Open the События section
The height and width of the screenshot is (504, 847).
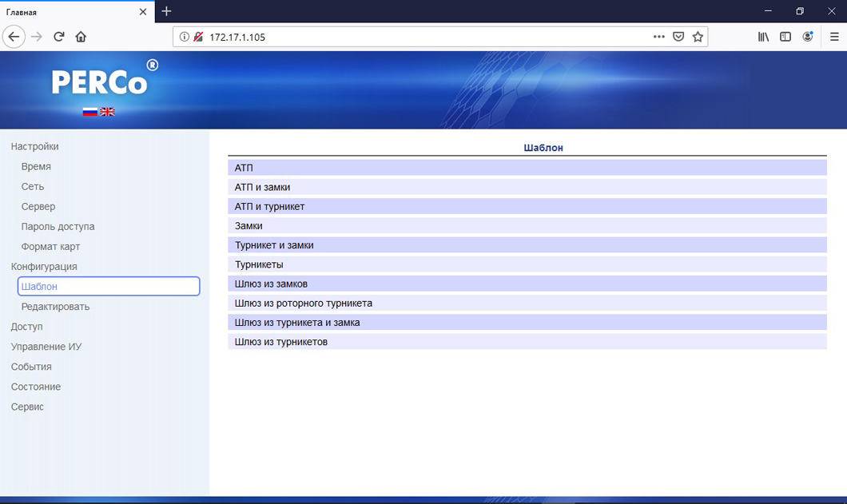[x=31, y=367]
